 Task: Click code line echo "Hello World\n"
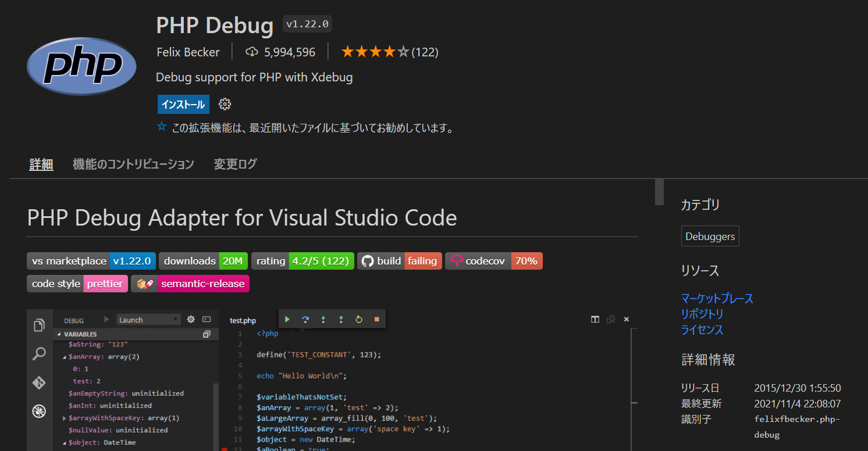coord(301,375)
